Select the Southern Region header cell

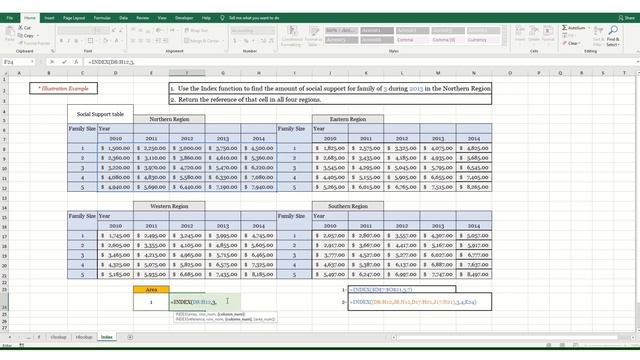pyautogui.click(x=348, y=206)
